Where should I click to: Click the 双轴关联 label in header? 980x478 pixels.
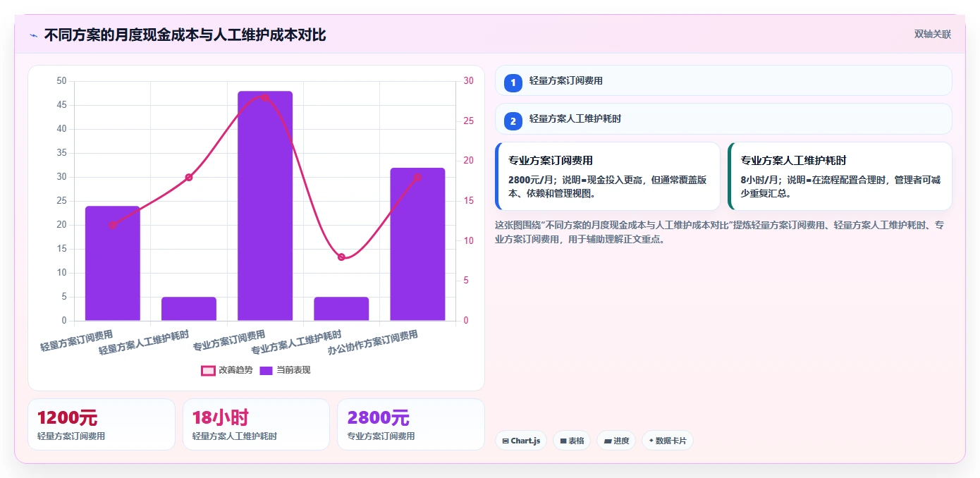tap(933, 35)
